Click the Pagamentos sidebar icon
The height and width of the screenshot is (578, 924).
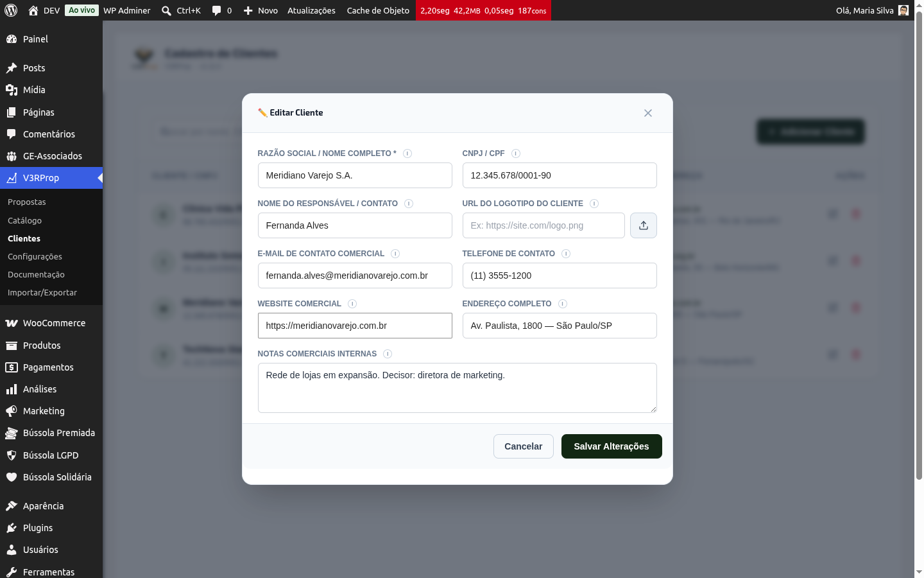[x=12, y=367]
